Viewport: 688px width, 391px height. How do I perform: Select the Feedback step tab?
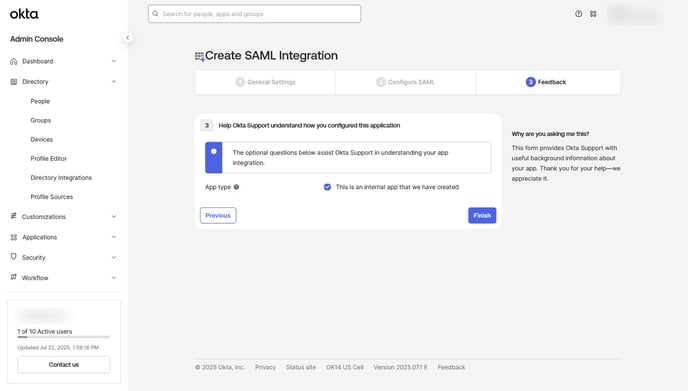tap(548, 82)
